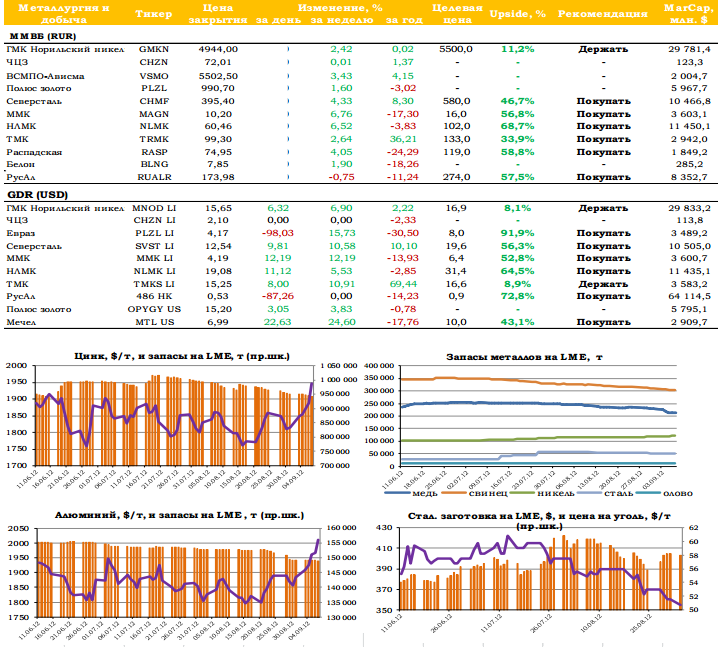Click the 400 000 axis label
718x649 pixels.
(x=379, y=365)
